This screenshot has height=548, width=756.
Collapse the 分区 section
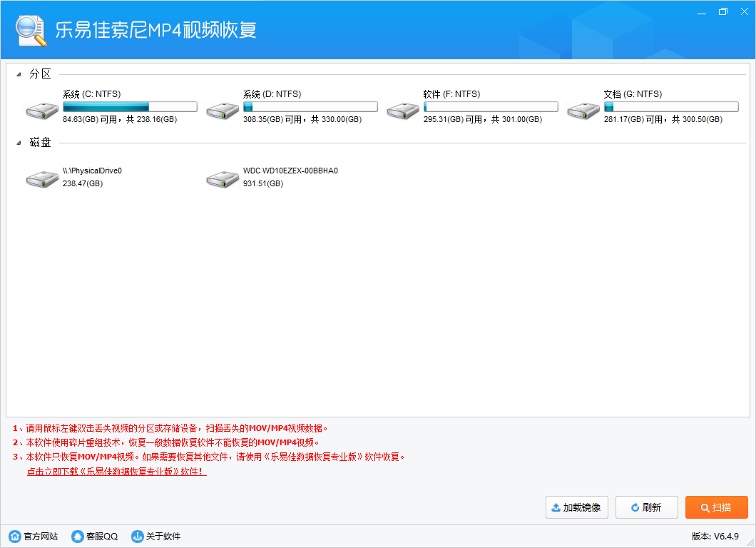[19, 74]
